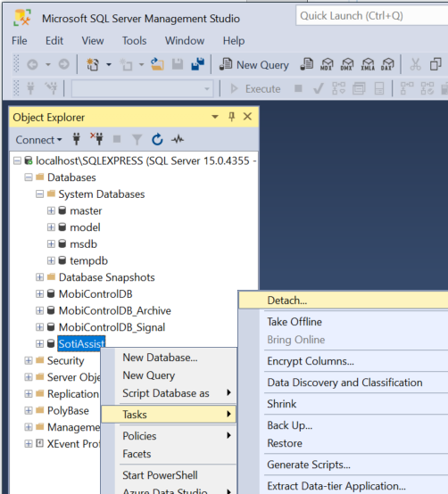The width and height of the screenshot is (448, 494).
Task: Open the View menu
Action: pos(93,41)
